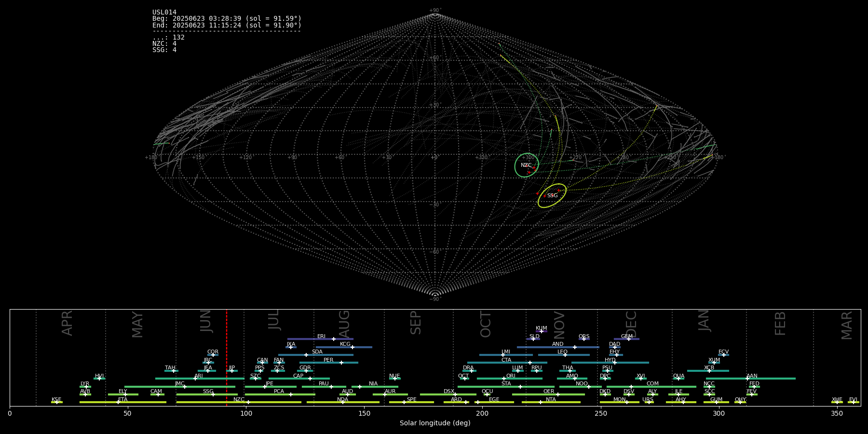Click the ORI shower label
The height and width of the screenshot is (434, 868).
pyautogui.click(x=511, y=376)
